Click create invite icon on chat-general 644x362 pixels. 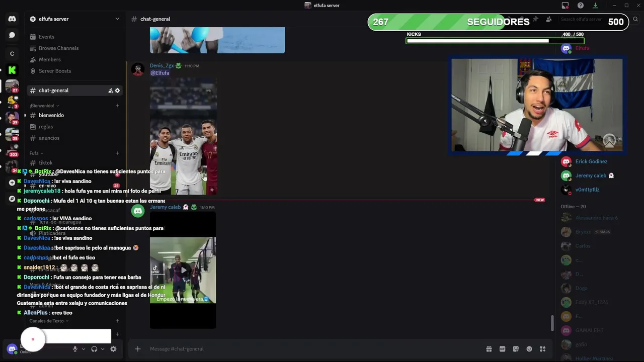pyautogui.click(x=111, y=90)
